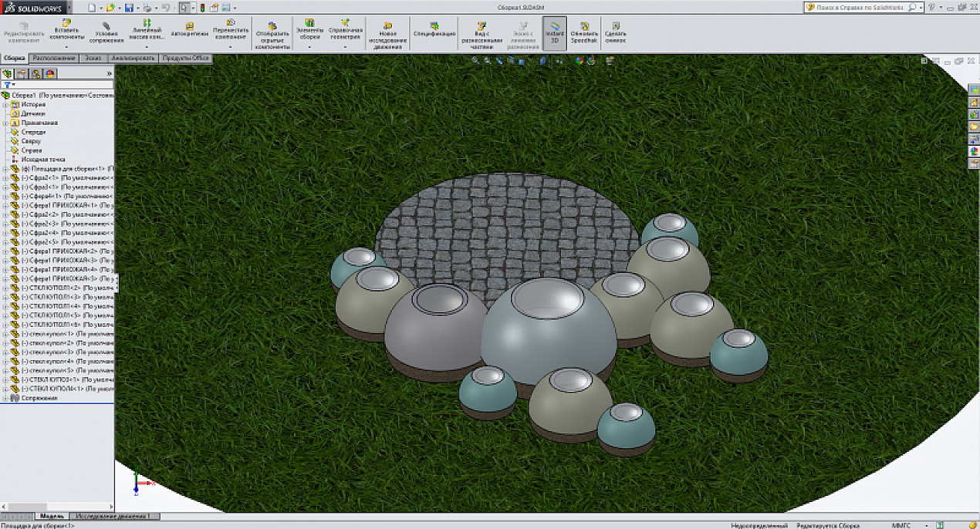Click Элементы сборки tool
This screenshot has height=529, width=980.
pyautogui.click(x=309, y=30)
